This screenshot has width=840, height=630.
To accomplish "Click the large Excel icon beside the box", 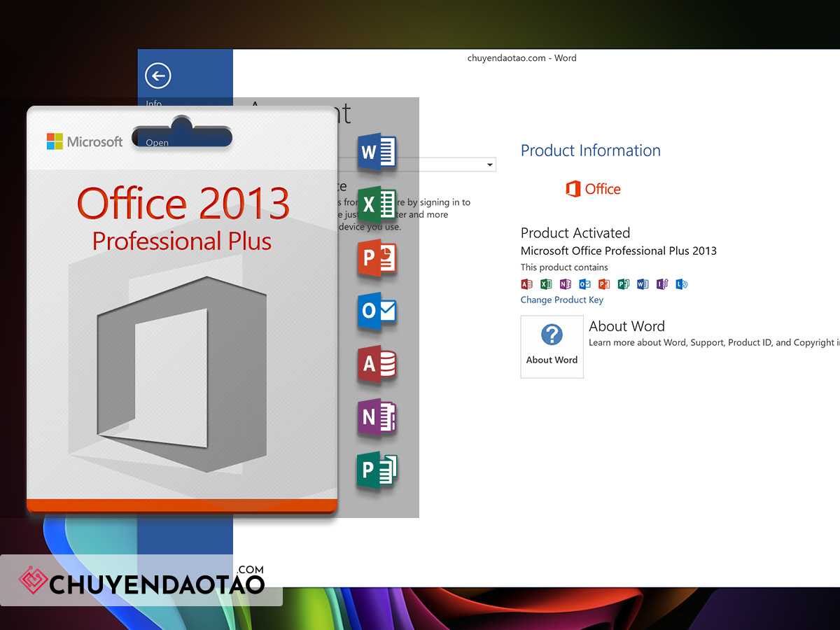I will 377,205.
